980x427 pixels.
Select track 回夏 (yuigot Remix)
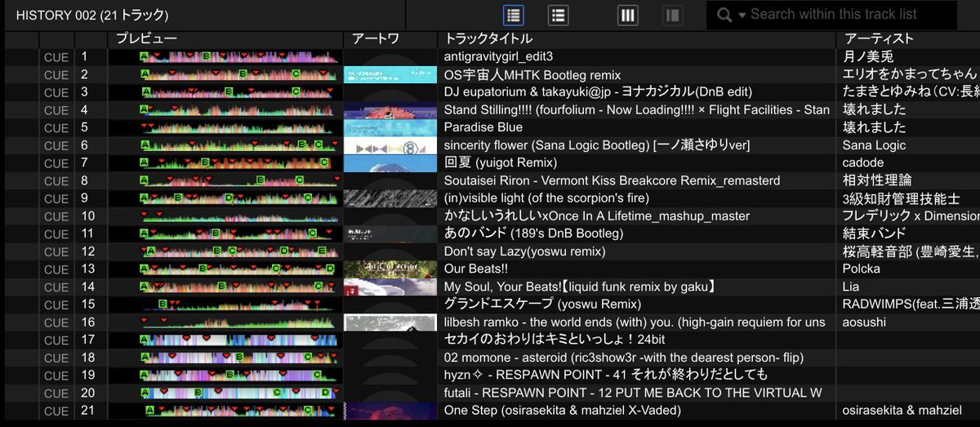(x=501, y=163)
